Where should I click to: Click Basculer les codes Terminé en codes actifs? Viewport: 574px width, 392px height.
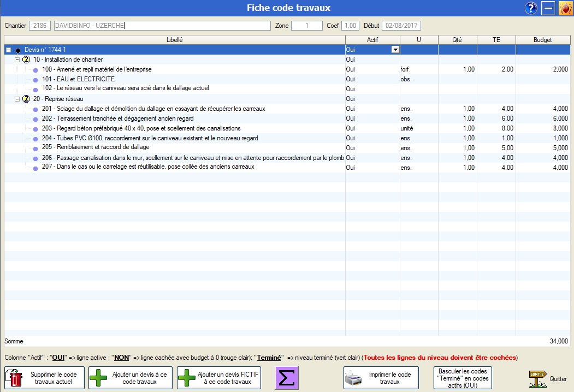click(462, 378)
